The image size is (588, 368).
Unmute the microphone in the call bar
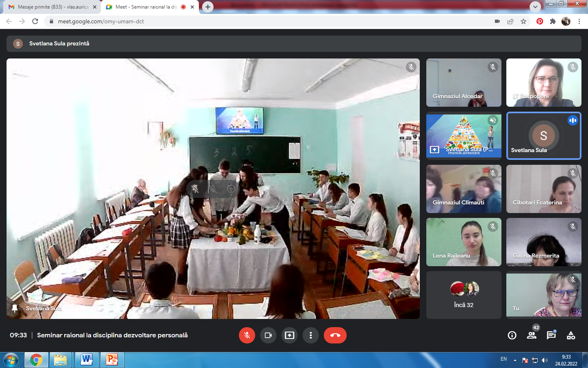(x=247, y=335)
